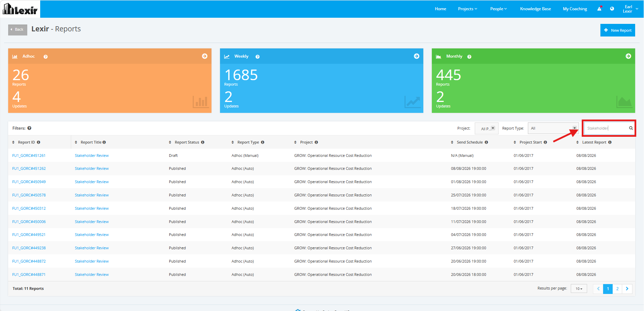The height and width of the screenshot is (311, 644).
Task: Create a New Report
Action: pyautogui.click(x=617, y=30)
